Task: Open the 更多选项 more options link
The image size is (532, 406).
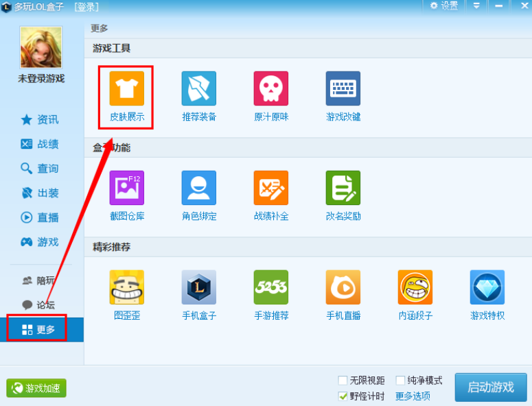Action: (413, 396)
